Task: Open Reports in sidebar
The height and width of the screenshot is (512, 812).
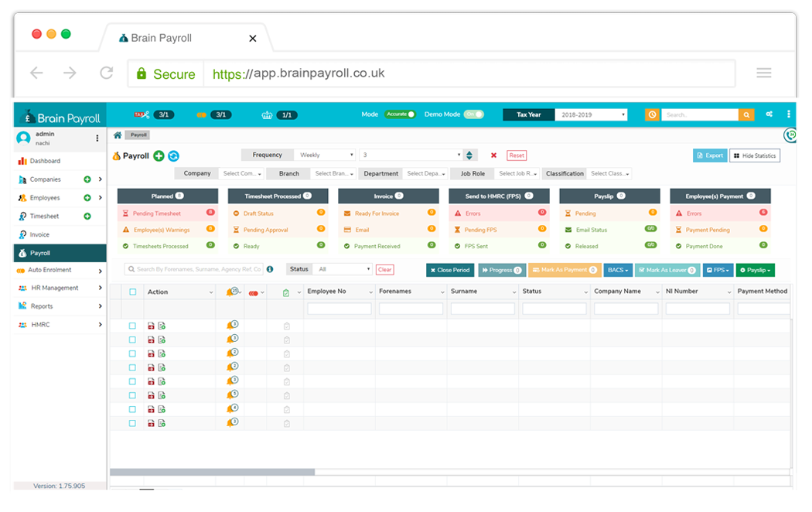Action: click(60, 306)
